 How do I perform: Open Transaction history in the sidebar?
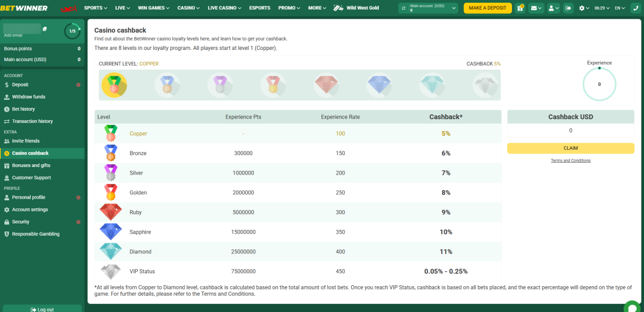click(x=42, y=121)
